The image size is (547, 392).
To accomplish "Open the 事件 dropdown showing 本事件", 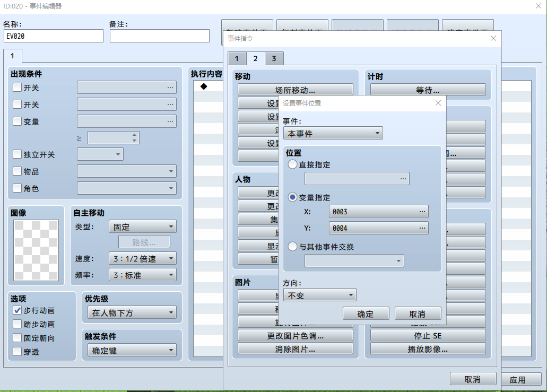I will pos(333,133).
